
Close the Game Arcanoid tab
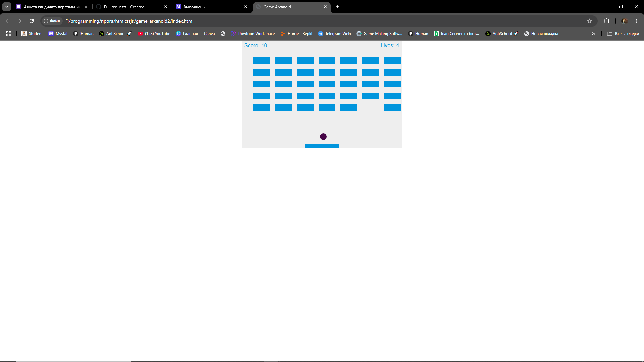325,7
